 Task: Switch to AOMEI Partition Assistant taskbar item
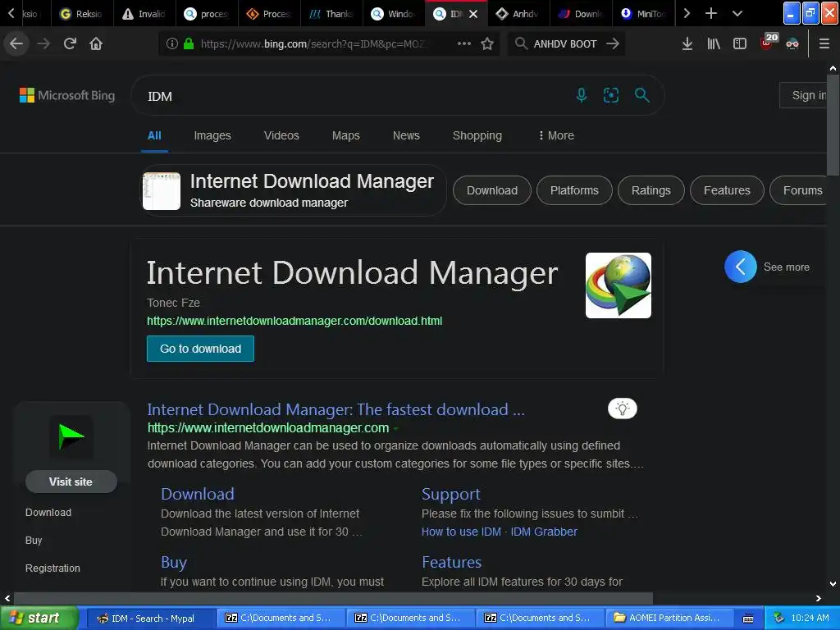point(668,618)
